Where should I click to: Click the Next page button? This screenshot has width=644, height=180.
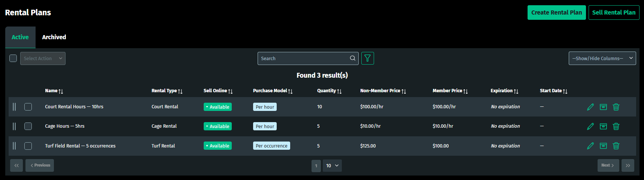pos(608,165)
